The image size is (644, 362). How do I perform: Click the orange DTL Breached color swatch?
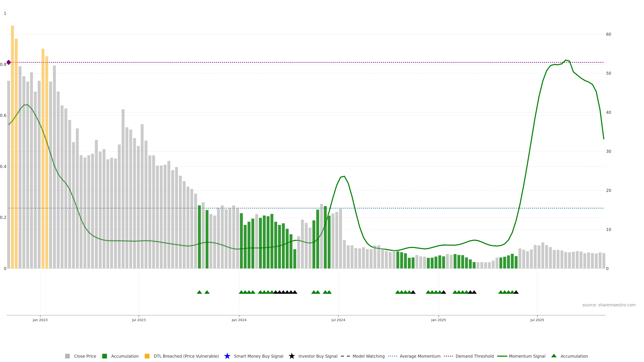(x=147, y=356)
